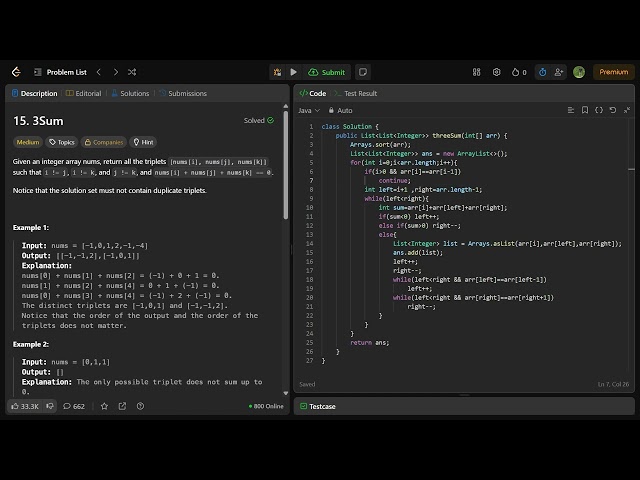Screen dimensions: 640x480
Task: Open the Java language dropdown
Action: click(x=309, y=110)
